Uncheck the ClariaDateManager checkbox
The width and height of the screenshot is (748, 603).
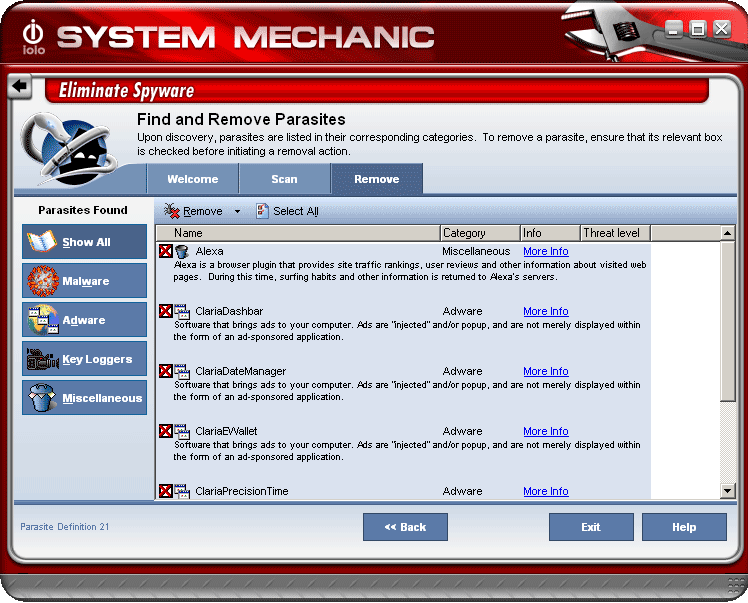point(166,371)
